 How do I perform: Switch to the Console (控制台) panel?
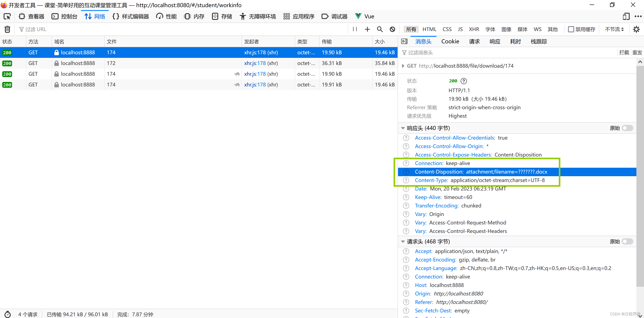click(64, 17)
